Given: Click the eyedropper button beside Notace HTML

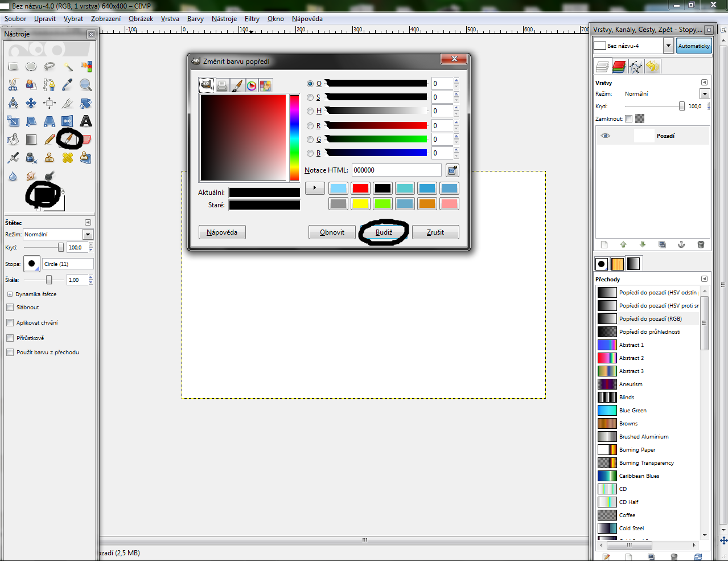Looking at the screenshot, I should tap(452, 170).
